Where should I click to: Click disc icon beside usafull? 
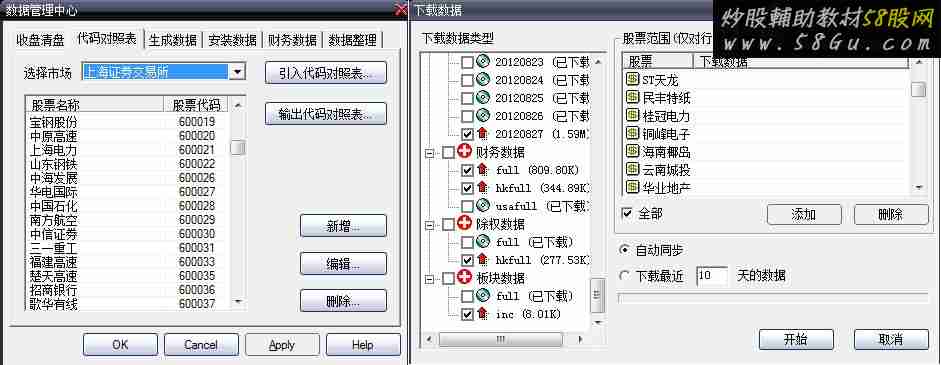[483, 206]
